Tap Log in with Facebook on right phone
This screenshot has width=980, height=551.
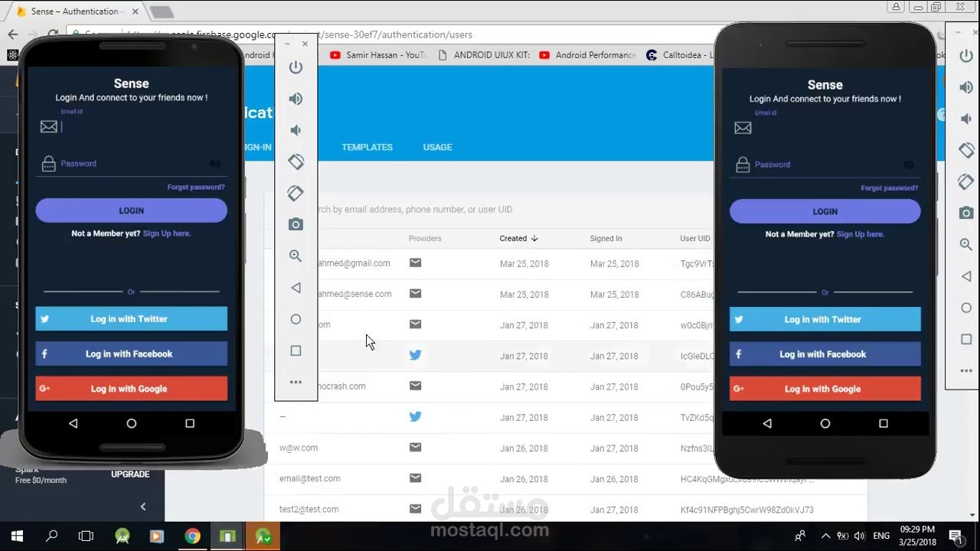click(825, 354)
